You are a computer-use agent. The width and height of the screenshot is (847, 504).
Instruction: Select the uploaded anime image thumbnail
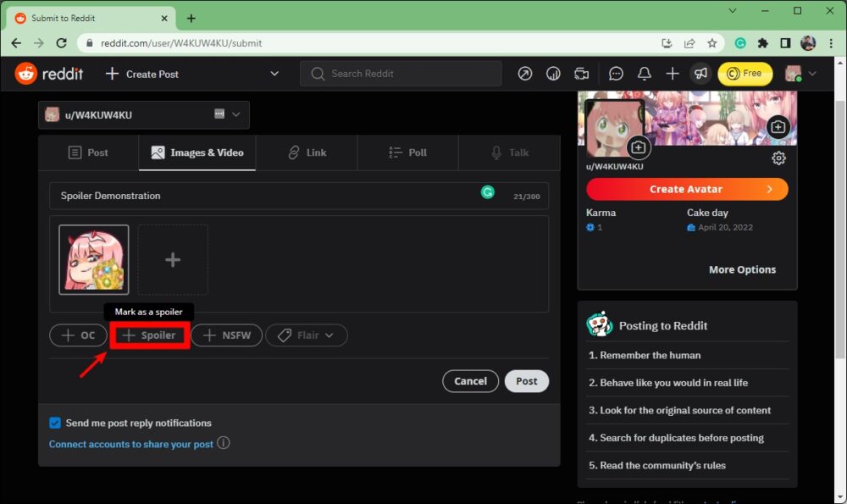pyautogui.click(x=93, y=259)
